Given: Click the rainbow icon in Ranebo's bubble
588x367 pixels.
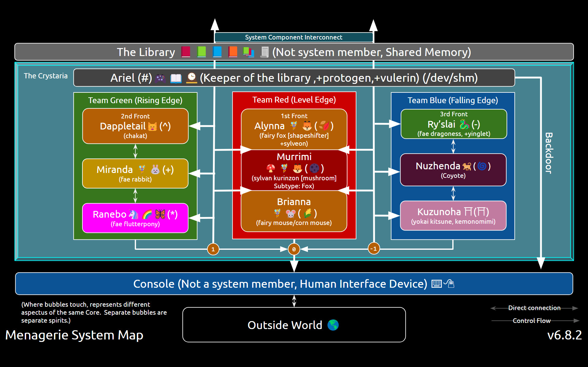Looking at the screenshot, I should 147,214.
